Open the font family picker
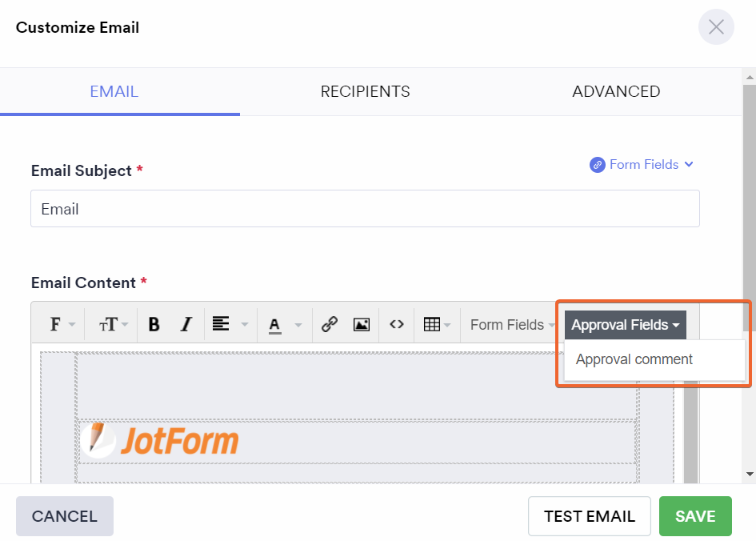This screenshot has width=756, height=541. pyautogui.click(x=60, y=324)
